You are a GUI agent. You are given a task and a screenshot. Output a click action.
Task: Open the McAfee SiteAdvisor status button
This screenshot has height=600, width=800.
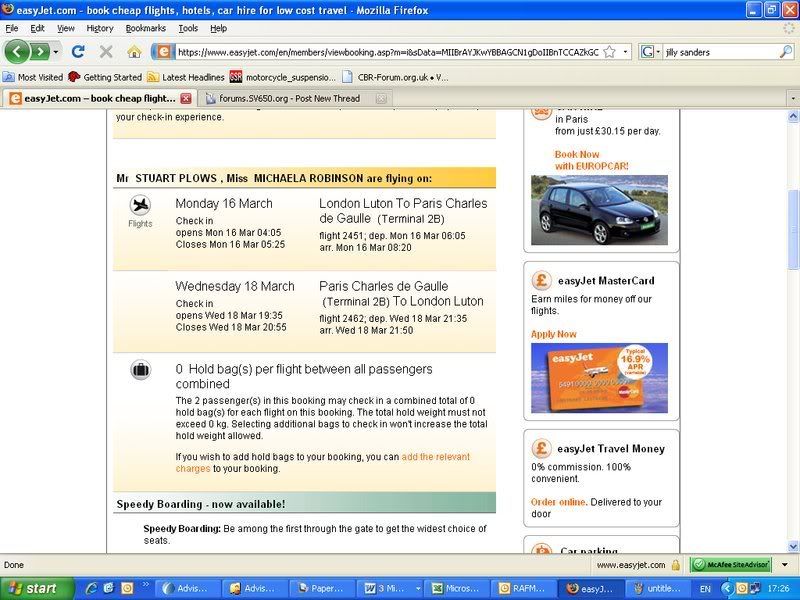pos(730,565)
